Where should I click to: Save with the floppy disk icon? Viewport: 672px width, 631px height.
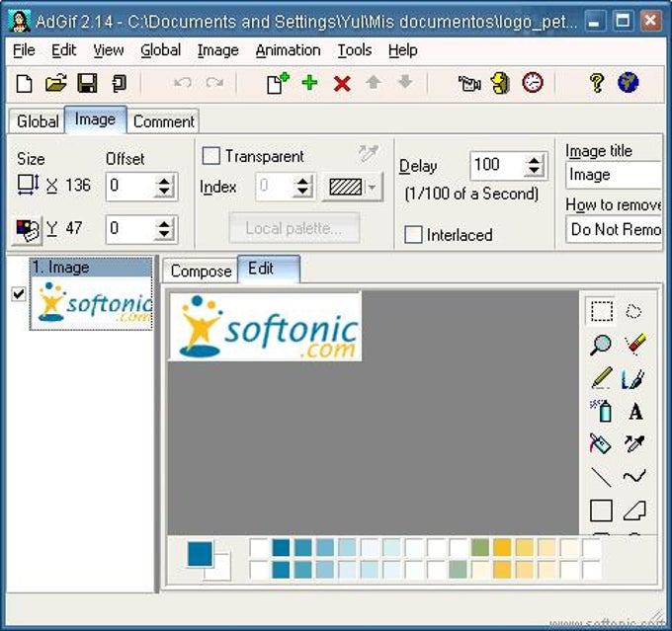click(x=87, y=83)
